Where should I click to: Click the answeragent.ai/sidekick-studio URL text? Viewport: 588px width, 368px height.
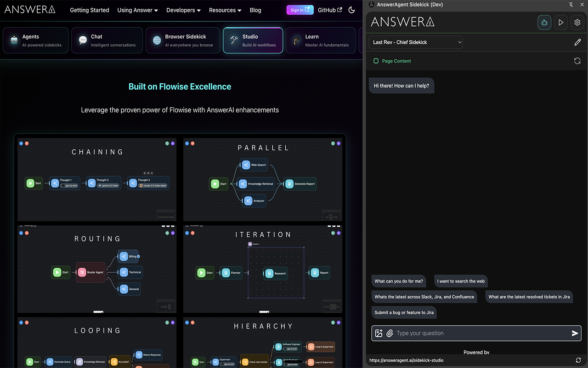(x=407, y=360)
